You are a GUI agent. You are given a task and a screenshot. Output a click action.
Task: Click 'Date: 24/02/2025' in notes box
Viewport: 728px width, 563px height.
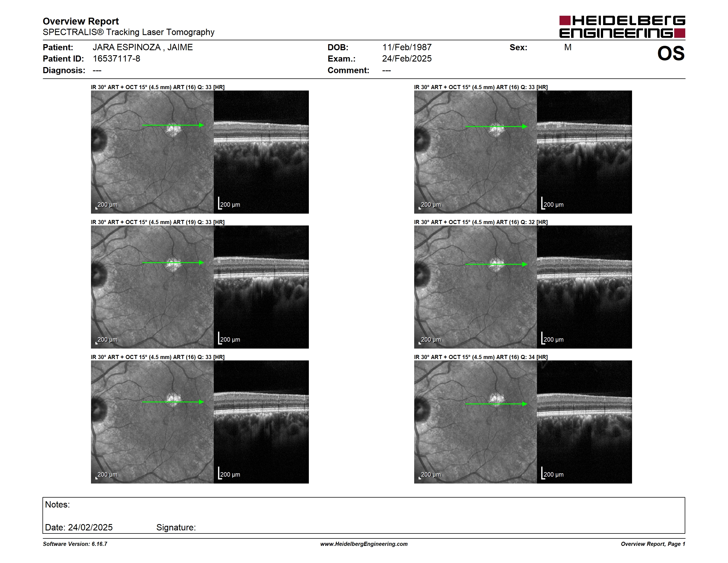[x=79, y=527]
